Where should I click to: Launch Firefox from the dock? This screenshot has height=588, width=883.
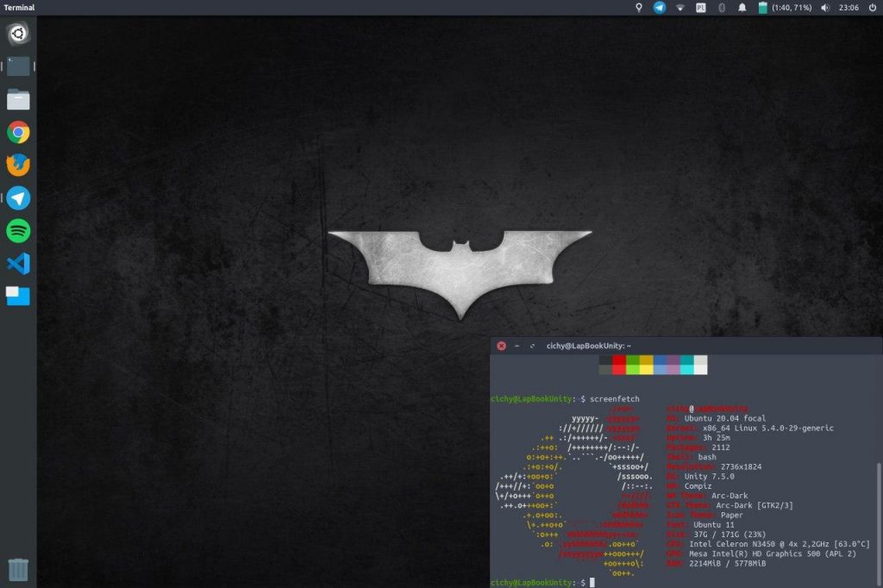pos(18,165)
